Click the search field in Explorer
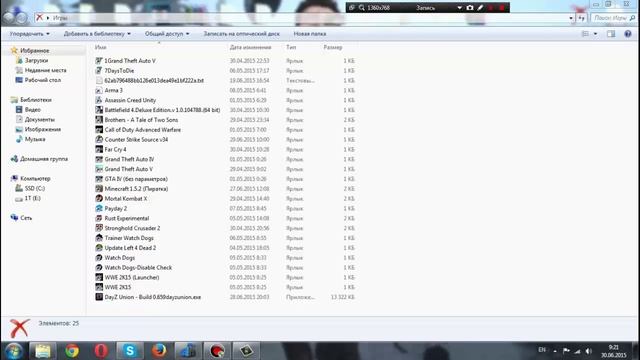The height and width of the screenshot is (360, 640). tap(613, 18)
